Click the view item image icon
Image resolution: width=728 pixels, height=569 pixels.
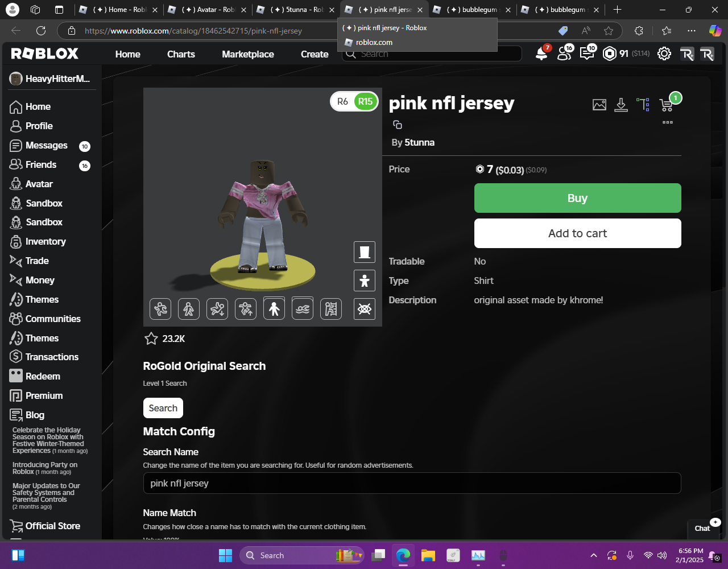[x=599, y=105]
